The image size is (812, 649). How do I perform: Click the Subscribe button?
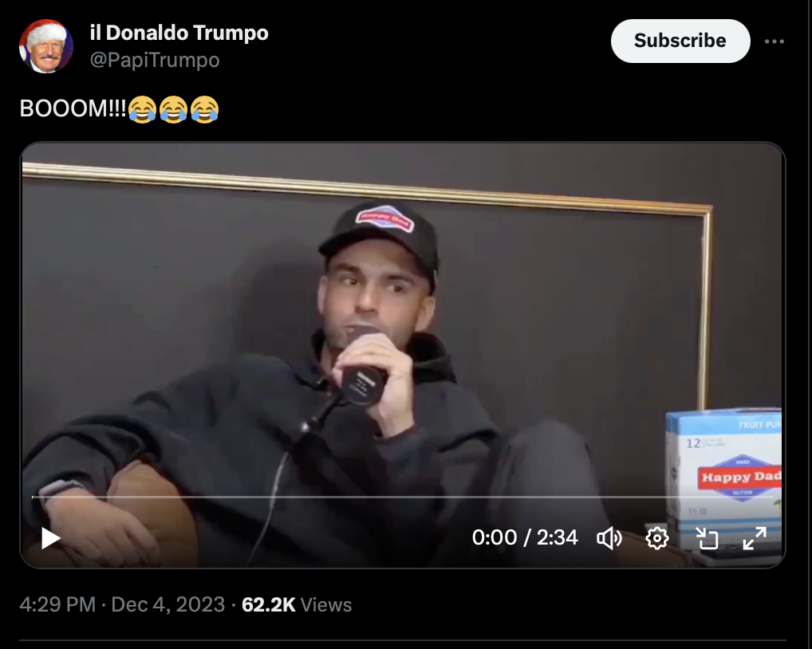coord(680,41)
